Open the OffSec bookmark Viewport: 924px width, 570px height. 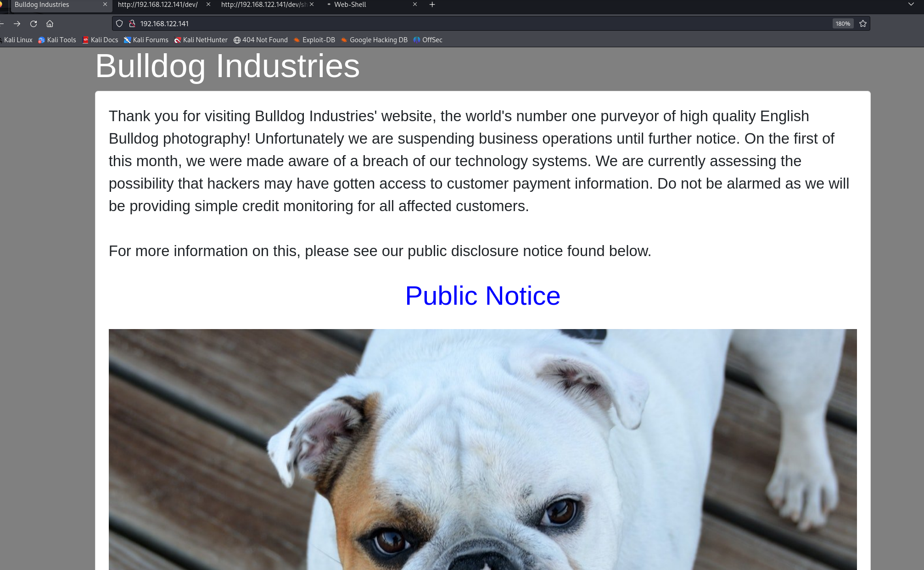pyautogui.click(x=428, y=40)
